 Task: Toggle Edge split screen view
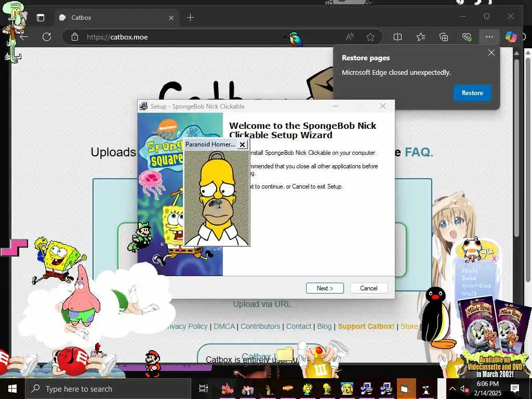397,37
